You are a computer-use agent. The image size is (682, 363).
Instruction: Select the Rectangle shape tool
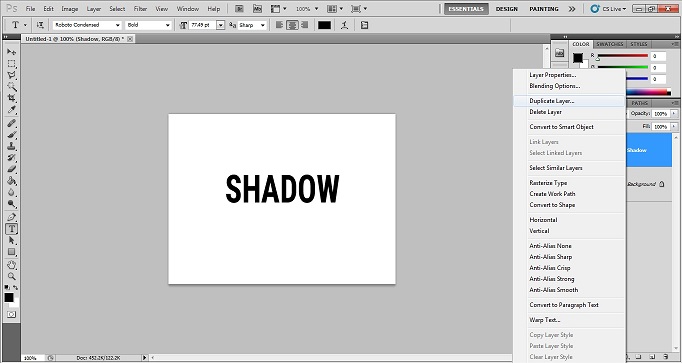coord(11,252)
